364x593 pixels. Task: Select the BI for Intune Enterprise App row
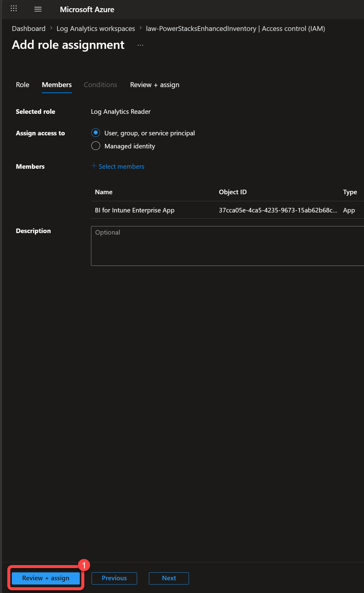(227, 210)
